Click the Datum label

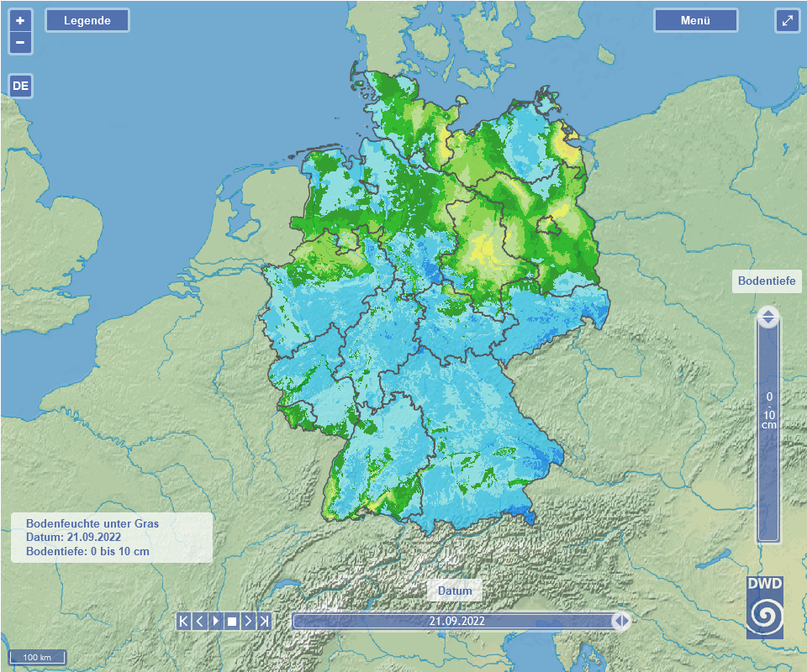coord(455,591)
